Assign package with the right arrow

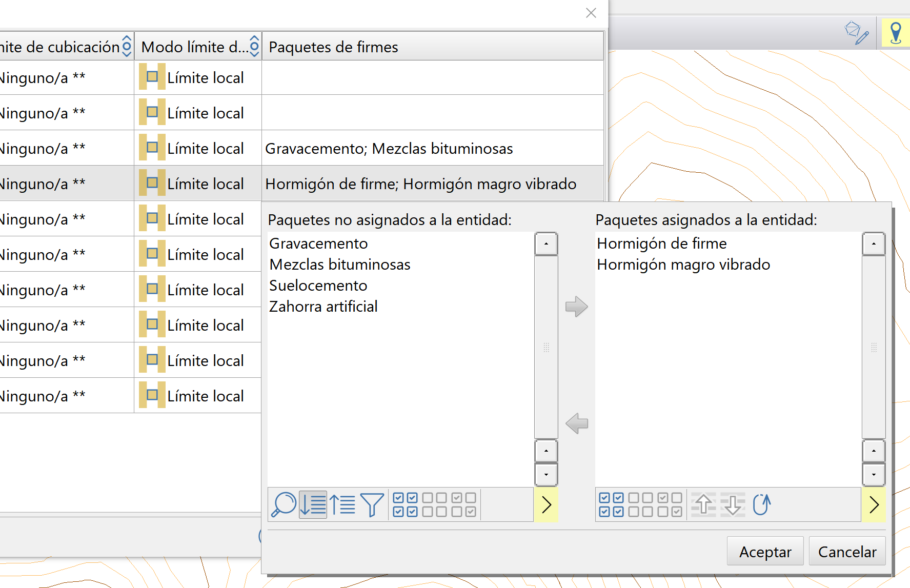[576, 307]
